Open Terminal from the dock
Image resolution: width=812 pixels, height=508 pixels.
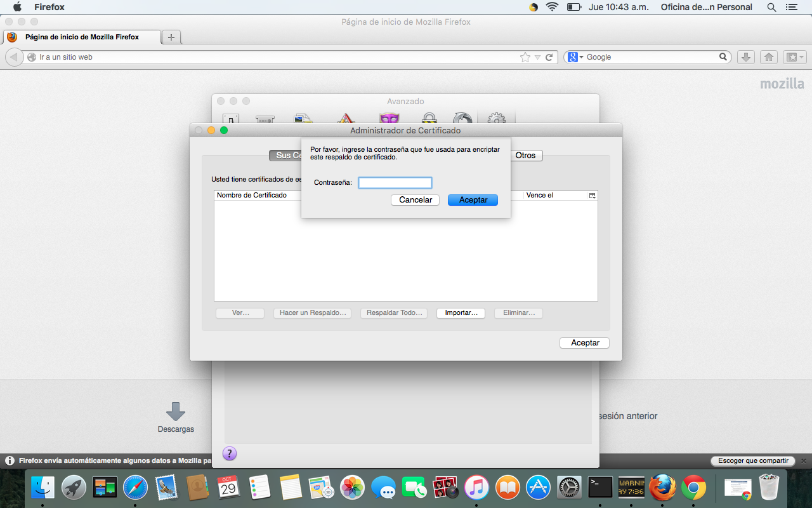(600, 488)
